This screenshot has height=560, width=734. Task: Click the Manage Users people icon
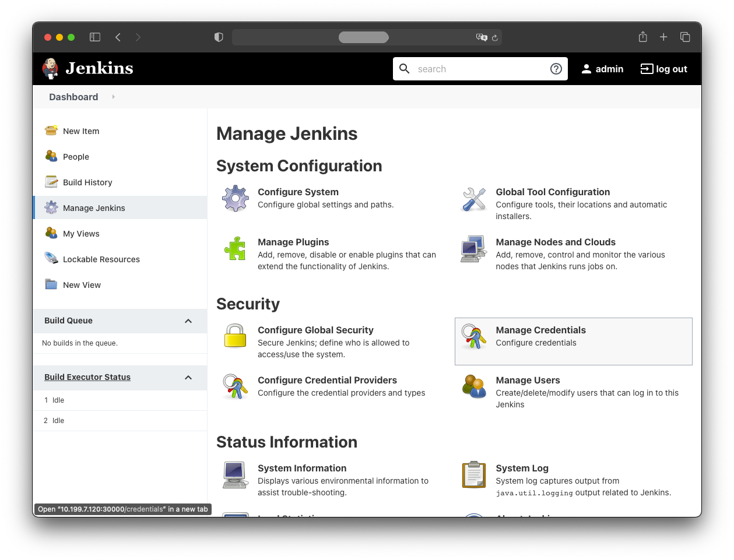(x=473, y=386)
